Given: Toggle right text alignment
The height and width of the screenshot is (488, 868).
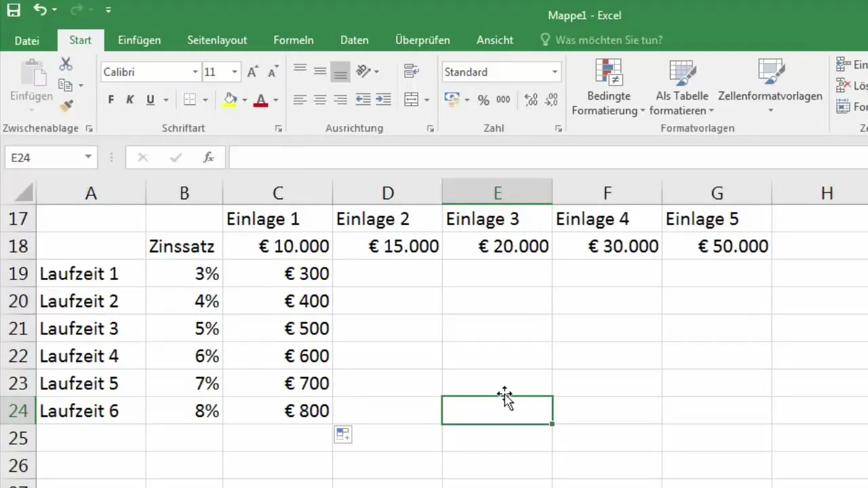Looking at the screenshot, I should [x=340, y=100].
